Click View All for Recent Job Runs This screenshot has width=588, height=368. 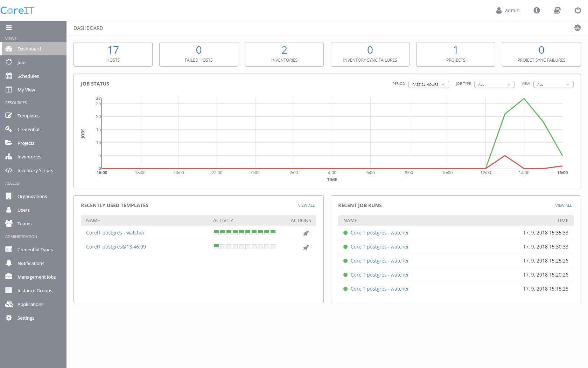(x=563, y=205)
